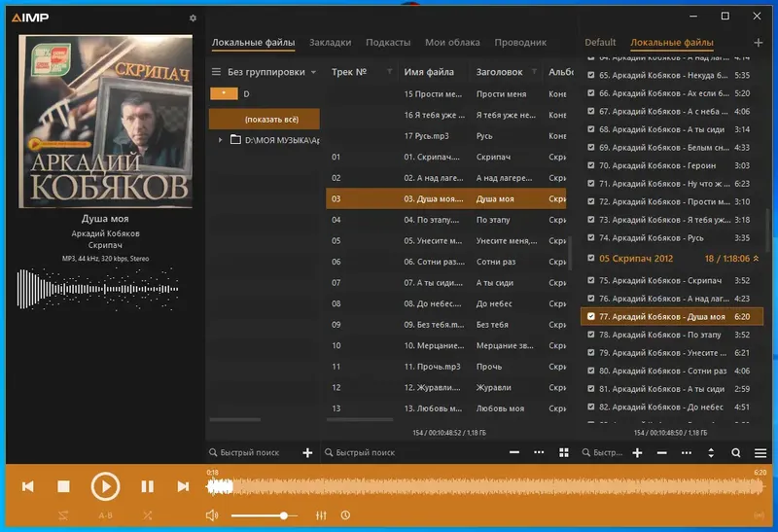Uncheck track 80 Сотни раз checkbox
Screen dimensions: 778x532
pyautogui.click(x=590, y=371)
